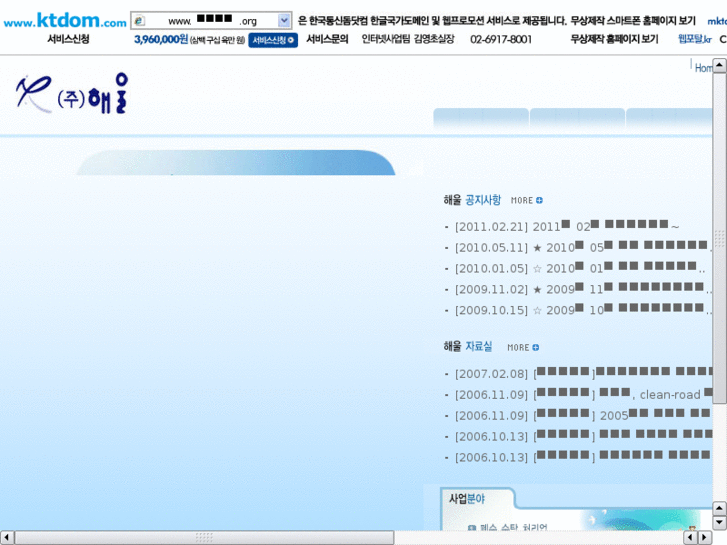Click the Home link at top right

coord(703,68)
